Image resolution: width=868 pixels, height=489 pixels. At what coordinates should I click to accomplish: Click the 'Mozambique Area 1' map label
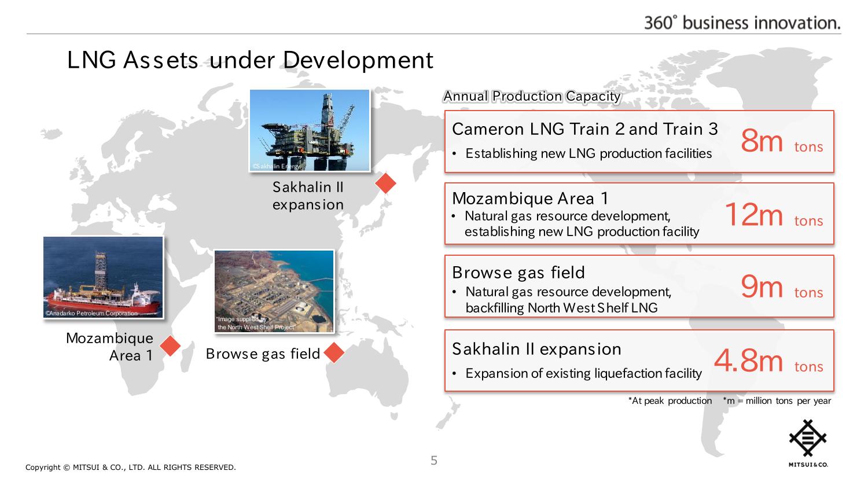pyautogui.click(x=110, y=347)
